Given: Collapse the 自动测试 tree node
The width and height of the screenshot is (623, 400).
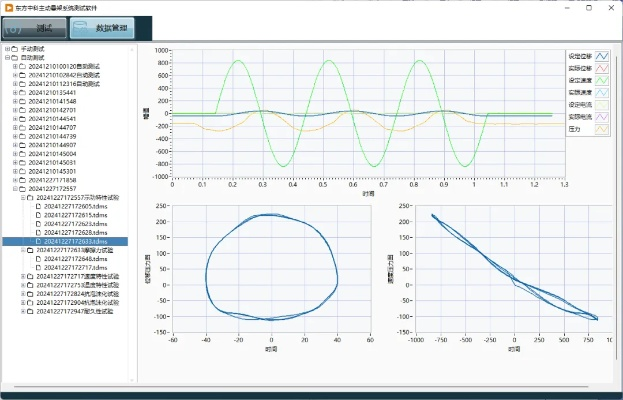Looking at the screenshot, I should pos(7,58).
